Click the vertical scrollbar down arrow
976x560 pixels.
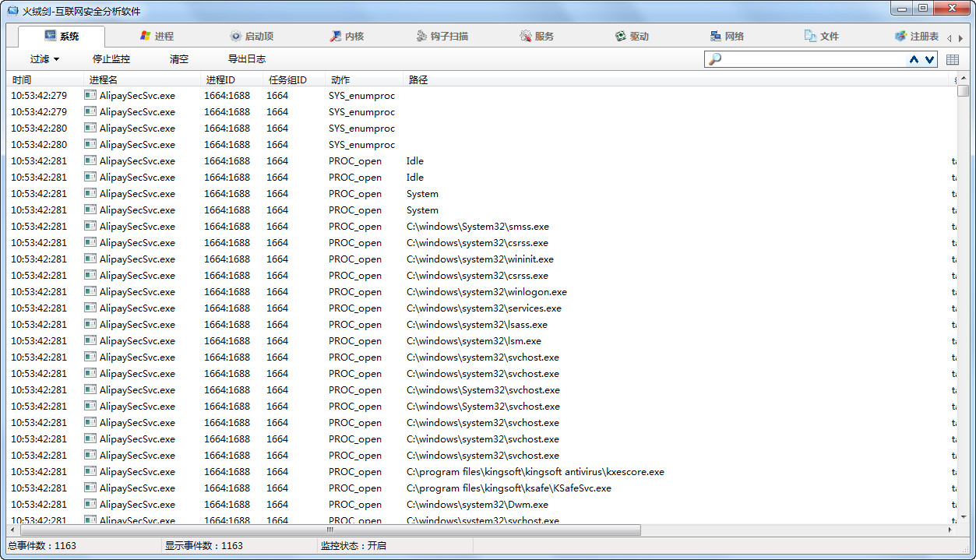coord(964,516)
